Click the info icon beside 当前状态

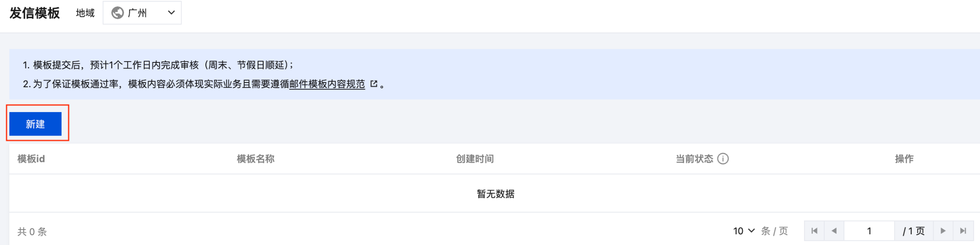click(x=723, y=159)
